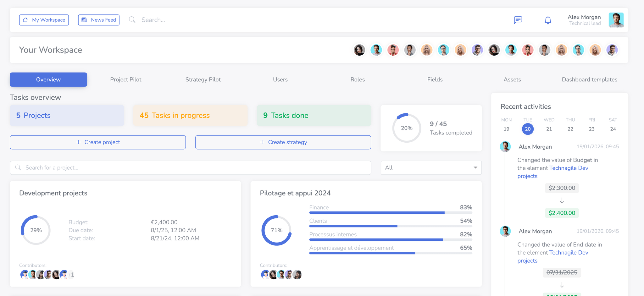
Task: Select Tuesday 20 in Recent activities calendar
Action: (528, 129)
